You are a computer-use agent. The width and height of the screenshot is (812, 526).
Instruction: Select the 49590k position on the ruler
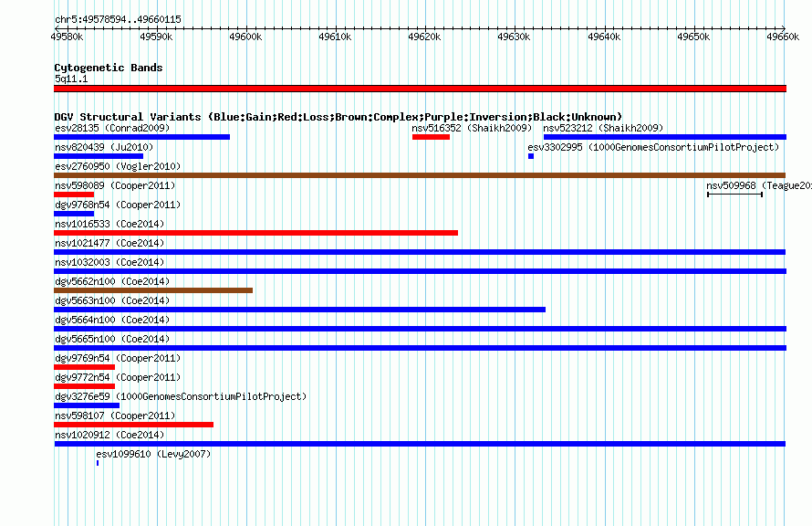click(x=156, y=37)
